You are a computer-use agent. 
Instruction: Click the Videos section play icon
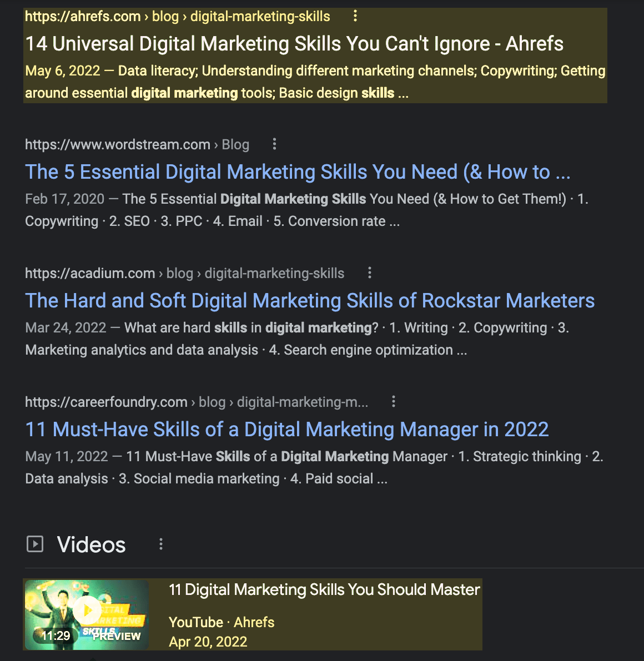click(x=35, y=544)
